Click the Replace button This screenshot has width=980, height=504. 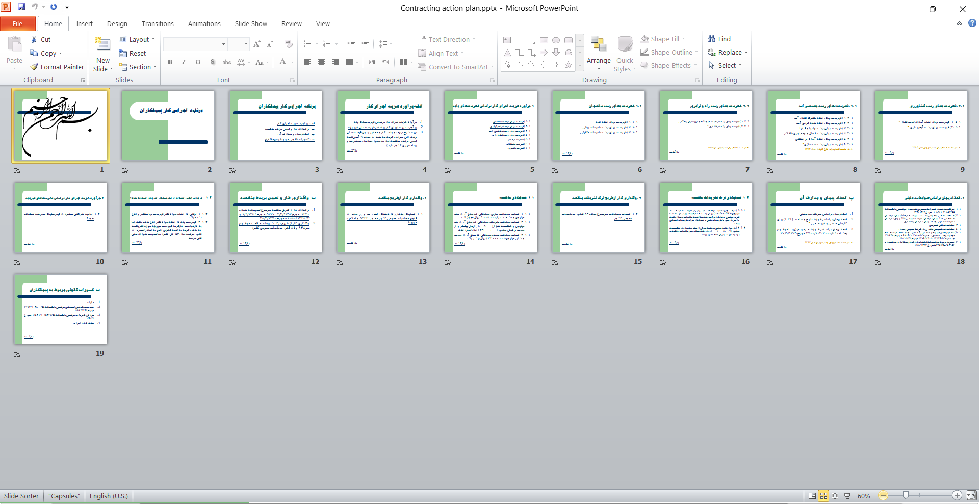tap(728, 52)
